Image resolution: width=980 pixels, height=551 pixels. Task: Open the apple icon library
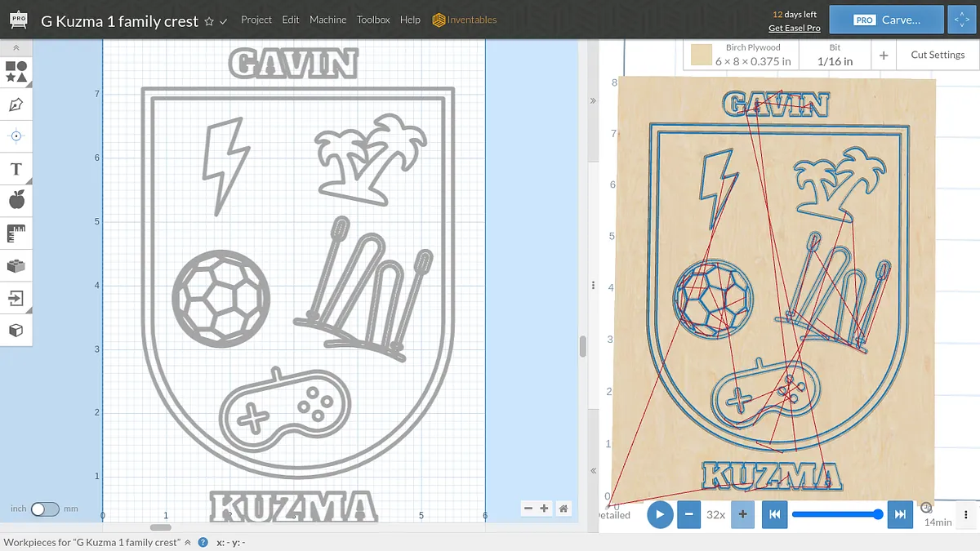(x=16, y=199)
